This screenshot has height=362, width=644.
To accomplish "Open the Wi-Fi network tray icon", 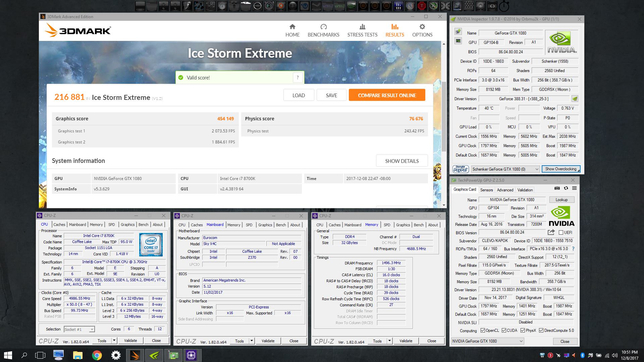I will pyautogui.click(x=607, y=355).
